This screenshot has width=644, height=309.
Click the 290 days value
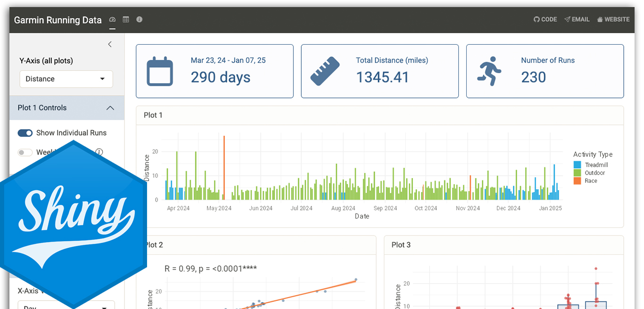click(x=220, y=77)
